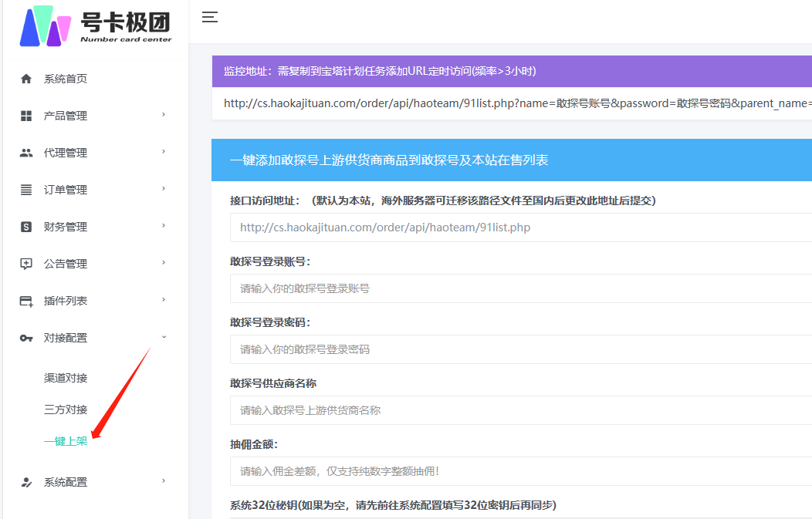Click the user-settings icon beside 系统配置
Screen dimensions: 812x519
(26, 482)
